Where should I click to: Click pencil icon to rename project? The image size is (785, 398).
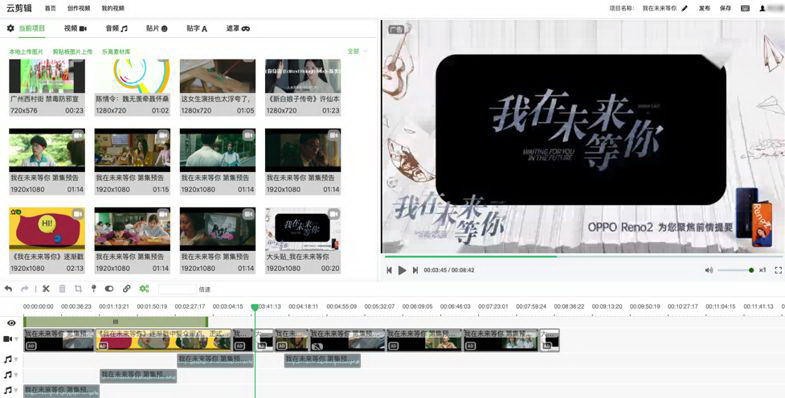pos(685,8)
